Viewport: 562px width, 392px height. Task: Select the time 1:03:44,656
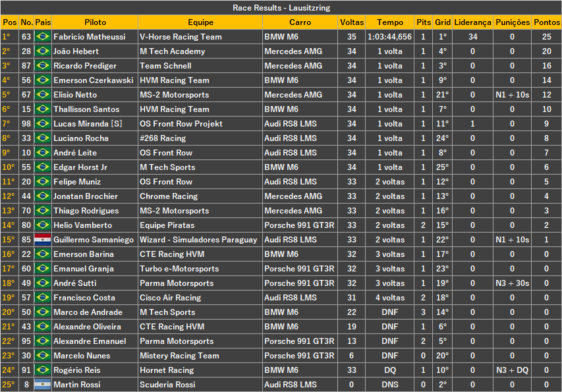click(x=389, y=36)
